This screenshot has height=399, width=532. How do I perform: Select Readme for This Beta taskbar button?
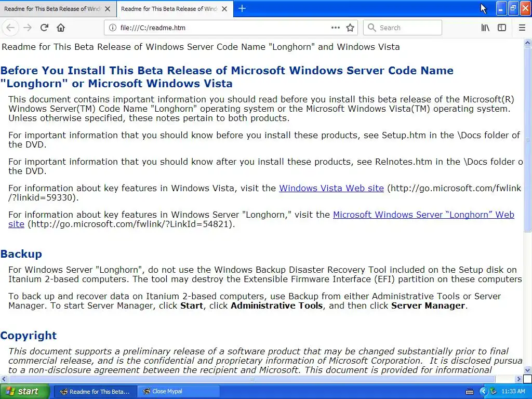[96, 392]
